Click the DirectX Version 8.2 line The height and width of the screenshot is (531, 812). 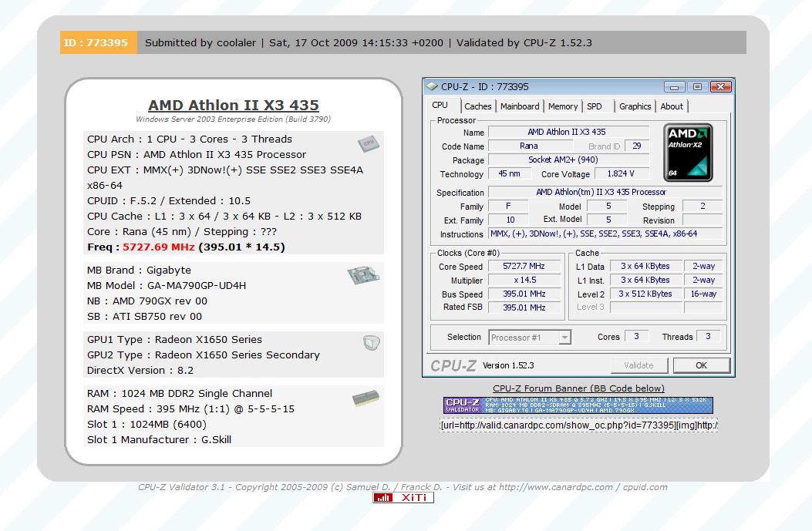point(140,371)
